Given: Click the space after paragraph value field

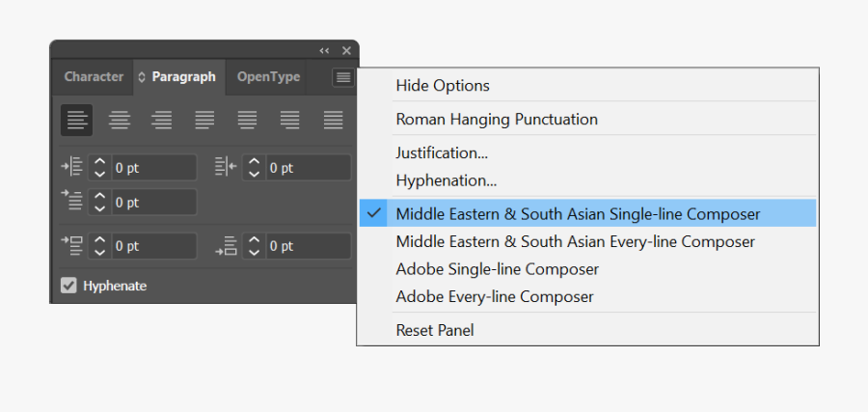Looking at the screenshot, I should point(307,246).
